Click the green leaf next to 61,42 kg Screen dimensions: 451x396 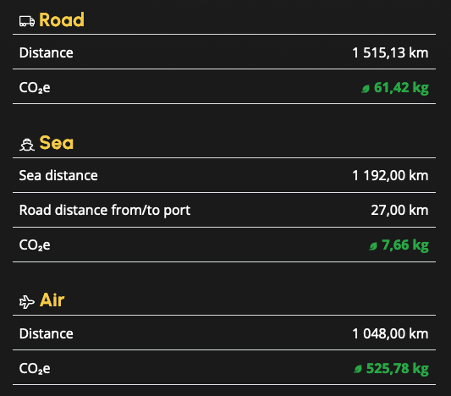click(366, 89)
